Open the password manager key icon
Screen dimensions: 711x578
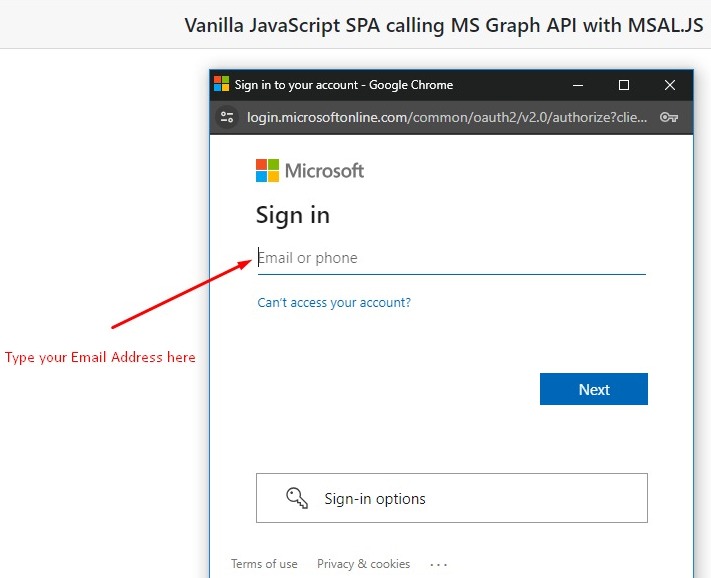point(669,117)
